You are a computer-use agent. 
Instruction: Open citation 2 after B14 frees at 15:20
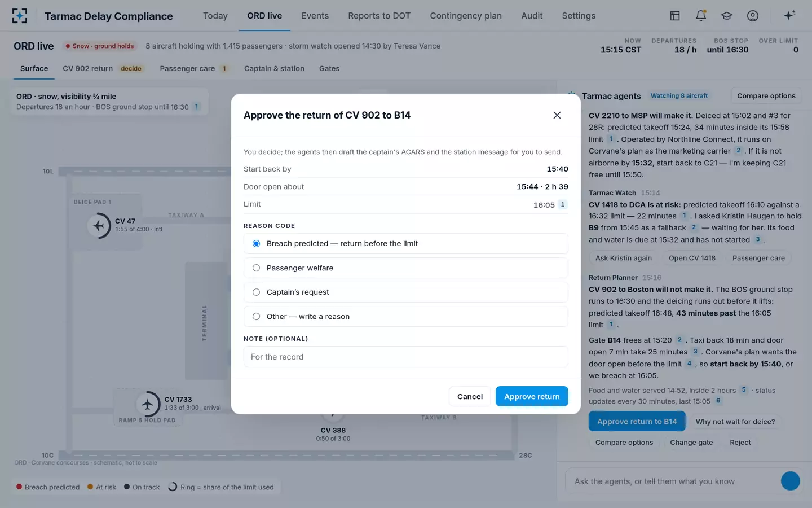679,340
